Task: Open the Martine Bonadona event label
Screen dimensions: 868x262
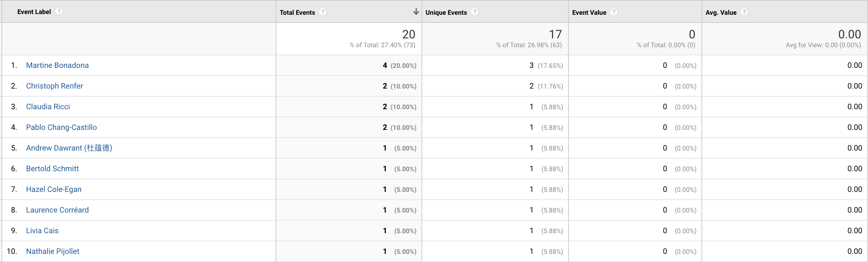Action: 57,65
